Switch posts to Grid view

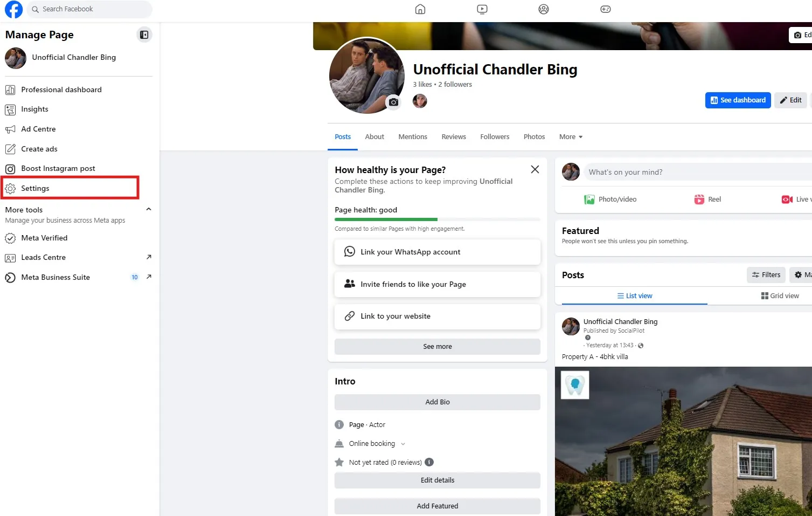780,295
